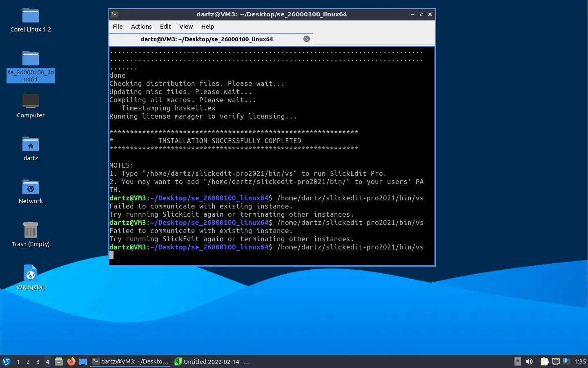Open the update notifier tray icon
Image resolution: width=588 pixels, height=368 pixels.
coord(566,361)
